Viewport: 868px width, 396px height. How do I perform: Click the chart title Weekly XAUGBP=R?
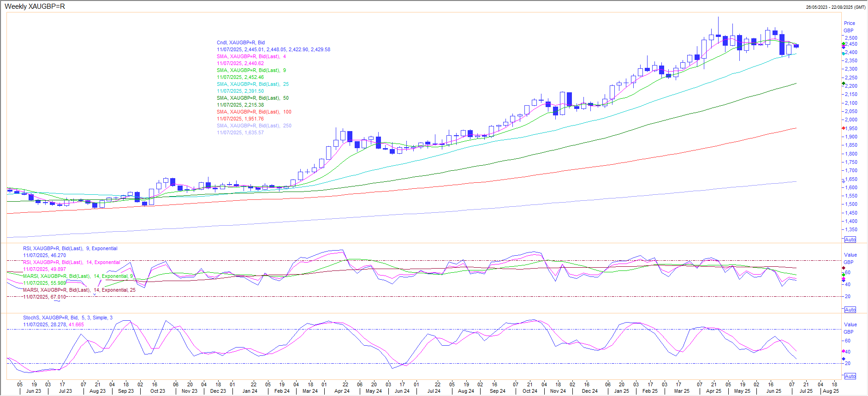tap(35, 6)
